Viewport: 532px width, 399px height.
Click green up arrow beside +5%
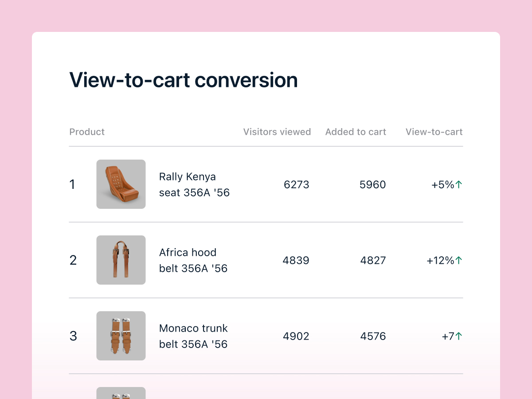pyautogui.click(x=459, y=184)
